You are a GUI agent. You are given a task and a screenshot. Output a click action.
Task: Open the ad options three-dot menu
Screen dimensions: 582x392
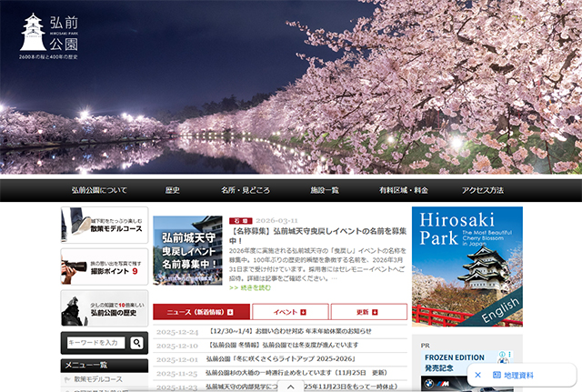[509, 354]
